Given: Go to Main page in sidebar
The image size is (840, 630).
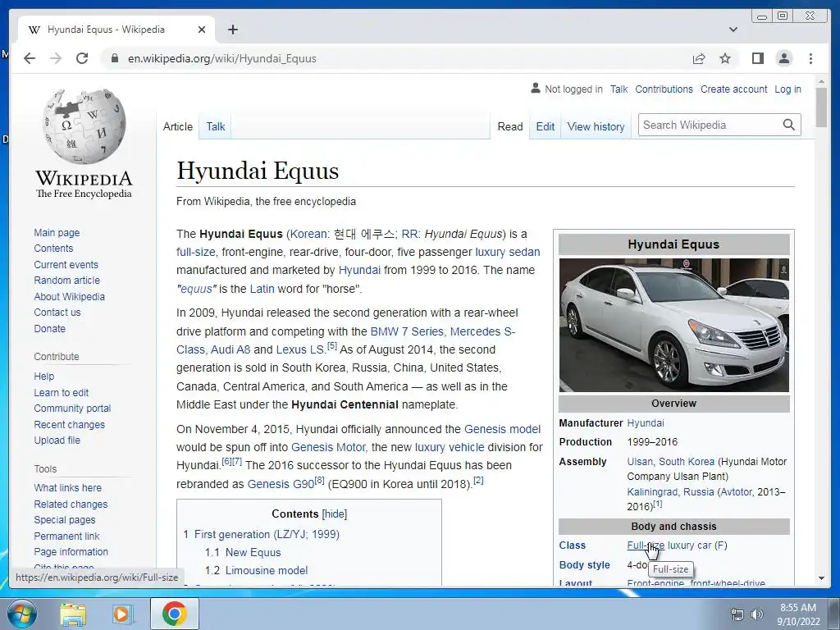Looking at the screenshot, I should [57, 232].
